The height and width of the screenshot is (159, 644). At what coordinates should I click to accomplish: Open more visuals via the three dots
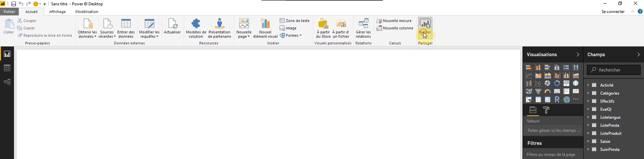(x=576, y=99)
